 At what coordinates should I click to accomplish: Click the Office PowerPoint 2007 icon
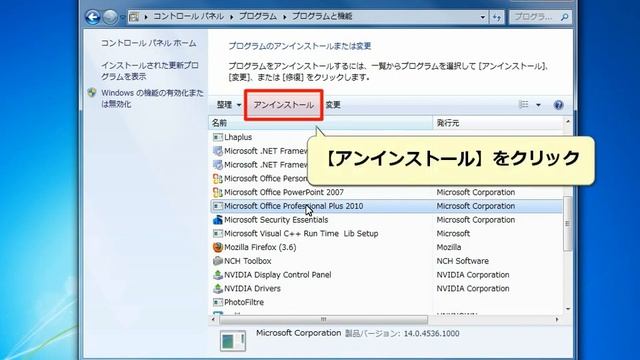[218, 192]
